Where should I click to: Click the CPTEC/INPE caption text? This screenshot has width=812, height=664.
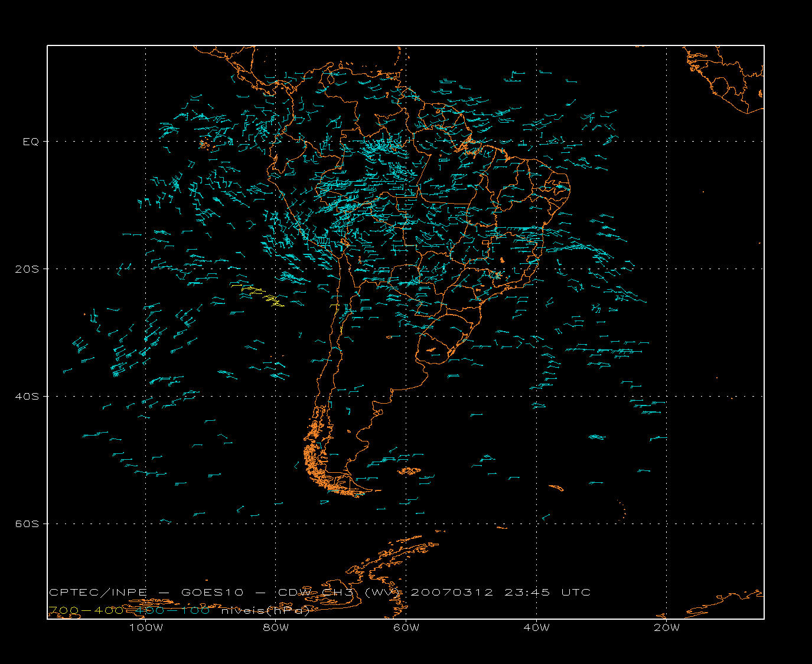[98, 592]
